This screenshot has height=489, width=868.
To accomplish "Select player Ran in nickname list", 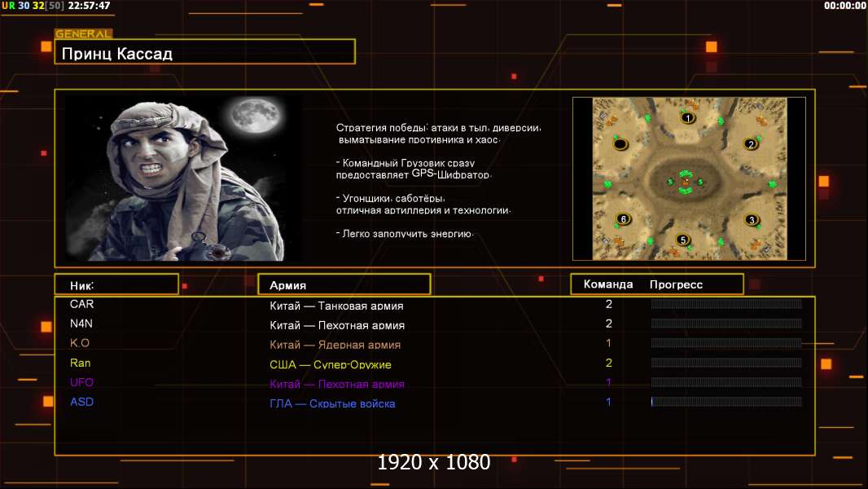I will tap(81, 363).
